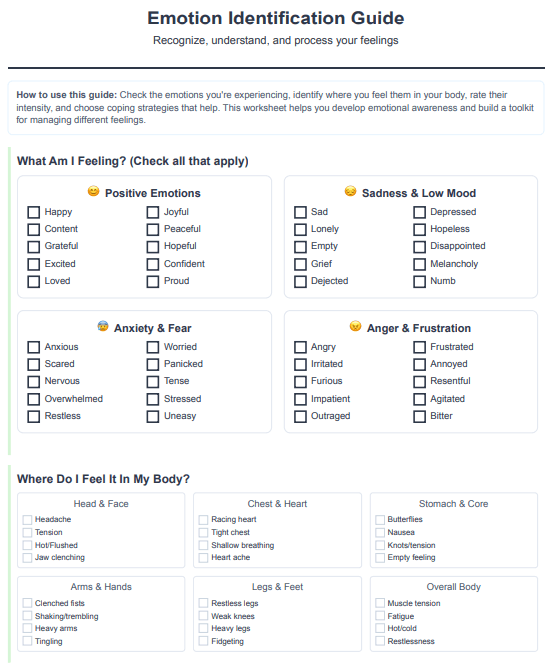Check Headache under Head & Face
560x669 pixels.
point(27,520)
